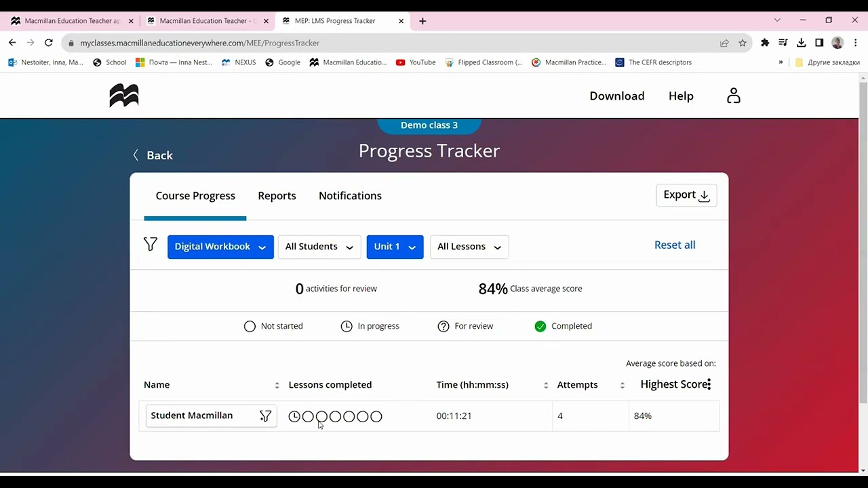868x488 pixels.
Task: Open the Chrome profile avatar
Action: click(837, 43)
